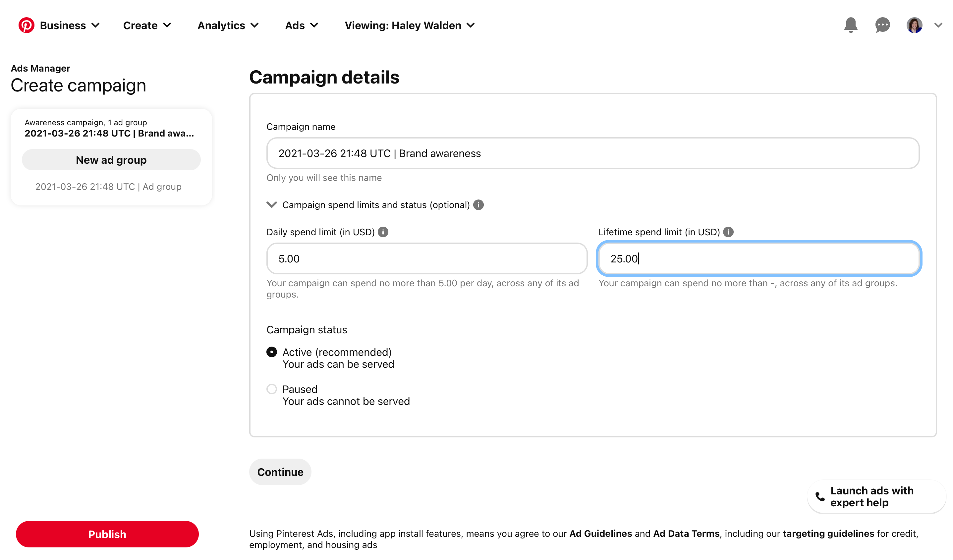Open the messages chat bubble
953x560 pixels.
click(882, 25)
